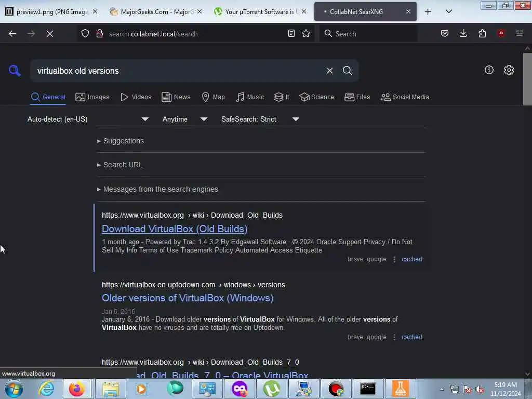The width and height of the screenshot is (532, 399).
Task: Open more options dots for Uptodown result
Action: [394, 337]
